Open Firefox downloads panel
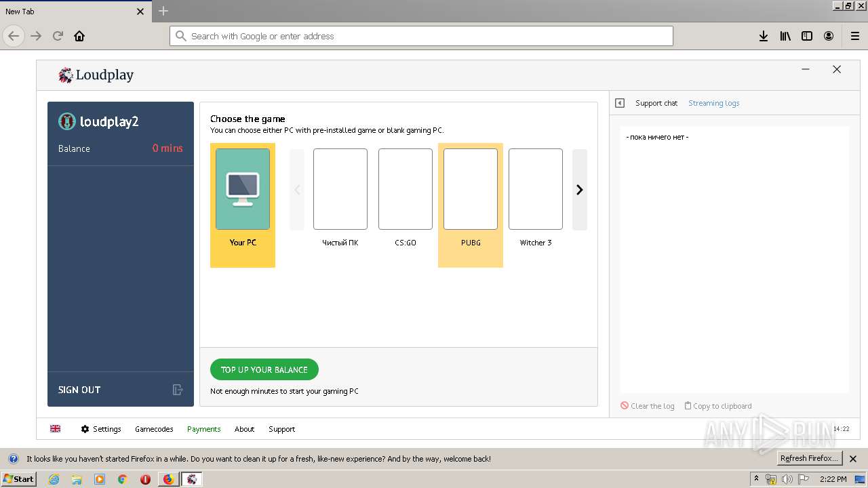The image size is (868, 488). click(764, 36)
